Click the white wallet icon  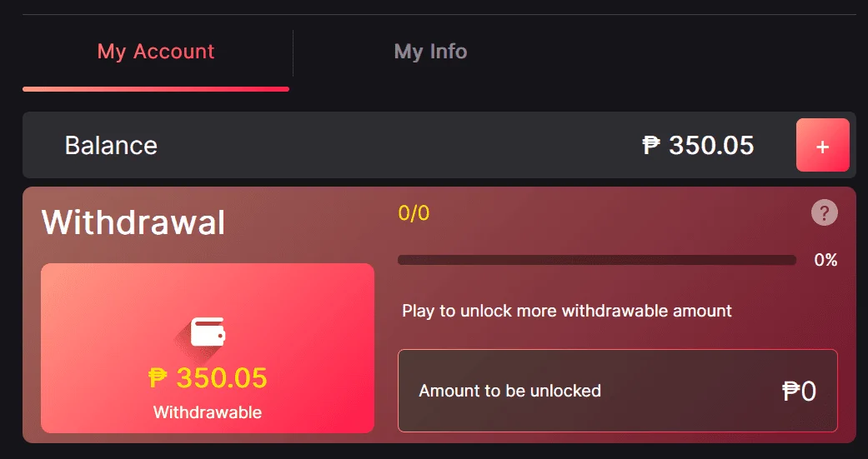[x=208, y=332]
